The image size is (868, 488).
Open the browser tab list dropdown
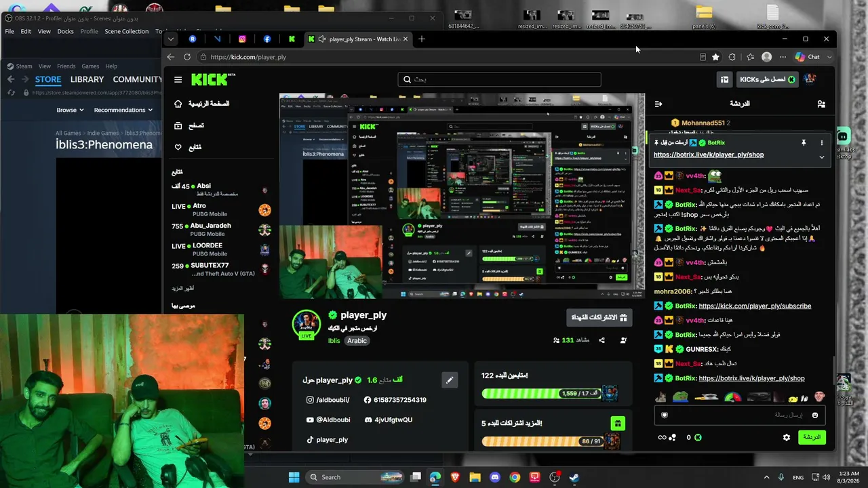point(171,39)
